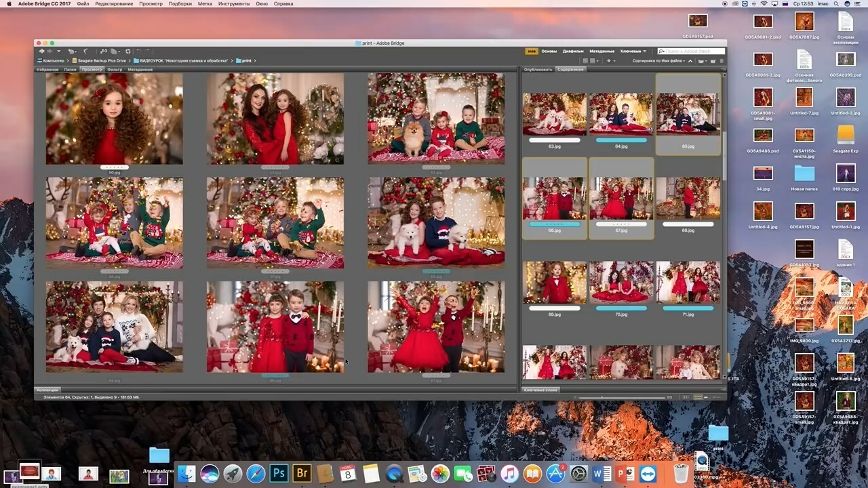Screen dimensions: 868x488
Task: Open the Метаданные panel tab on left
Action: click(x=140, y=69)
